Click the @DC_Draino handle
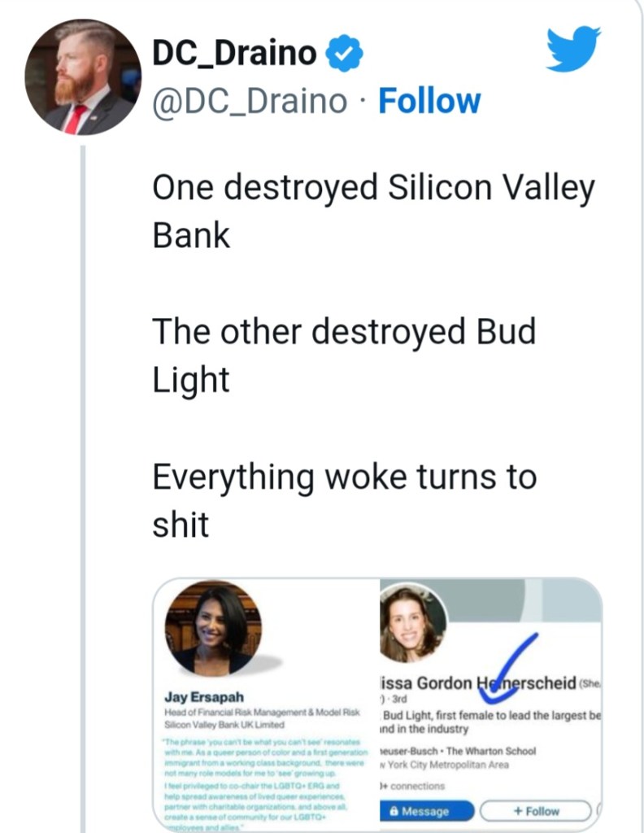Screen dimensions: 644x833 (x=249, y=102)
